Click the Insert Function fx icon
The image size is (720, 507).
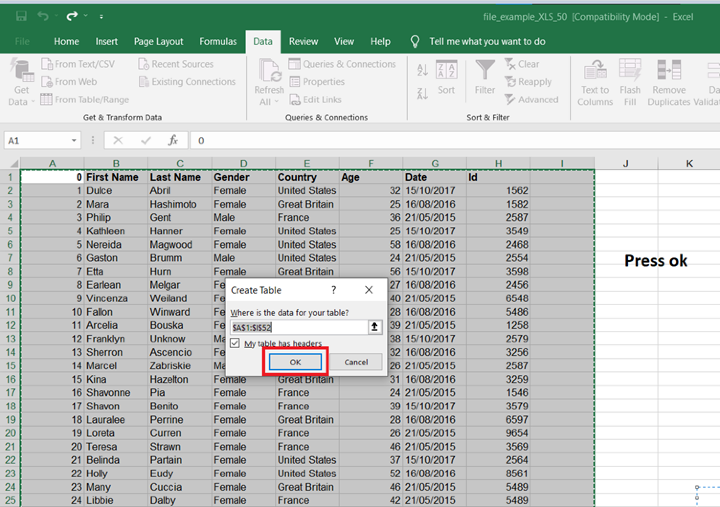(x=173, y=141)
